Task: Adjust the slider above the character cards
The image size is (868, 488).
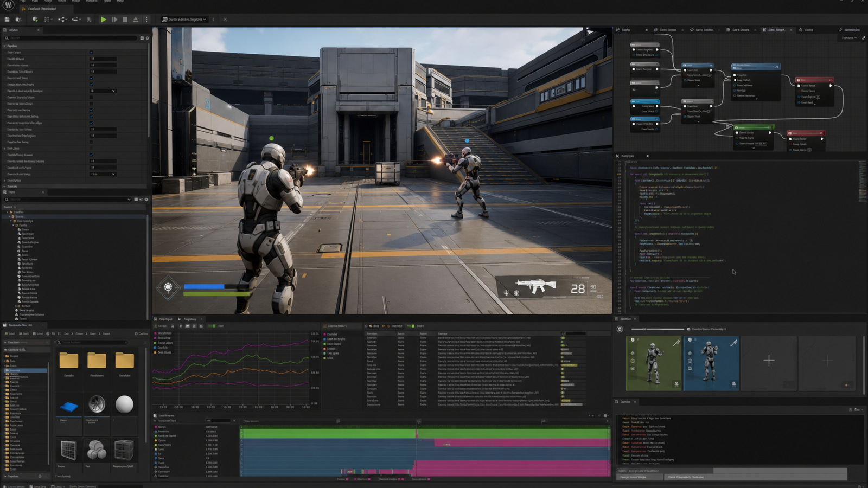Action: 658,329
